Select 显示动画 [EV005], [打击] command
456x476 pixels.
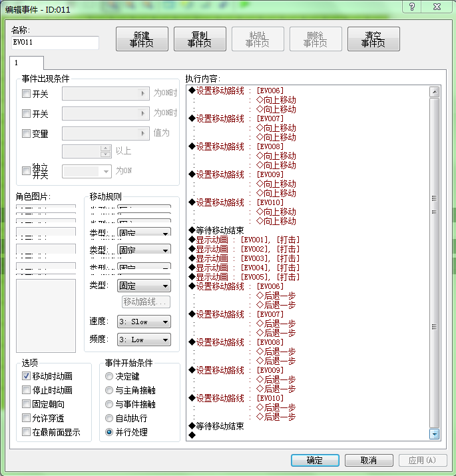point(244,277)
